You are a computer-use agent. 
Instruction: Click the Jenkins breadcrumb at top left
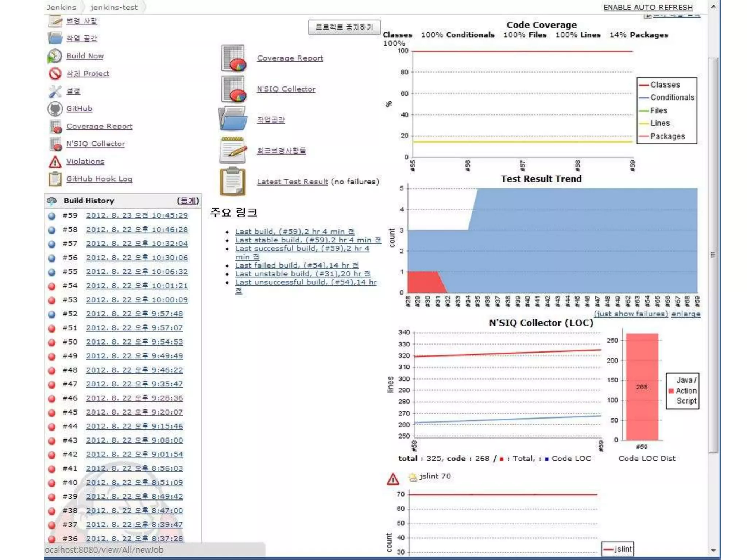tap(61, 7)
